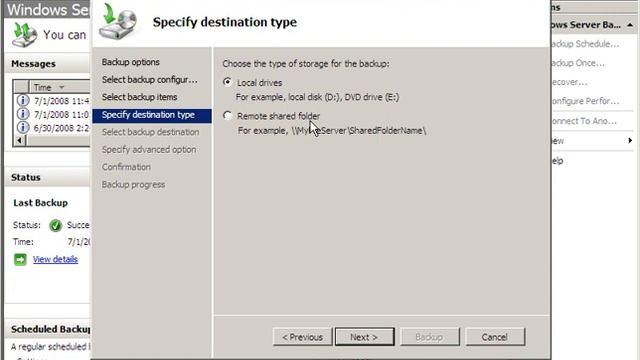Go back with the Previous button
This screenshot has width=640, height=360.
click(302, 337)
